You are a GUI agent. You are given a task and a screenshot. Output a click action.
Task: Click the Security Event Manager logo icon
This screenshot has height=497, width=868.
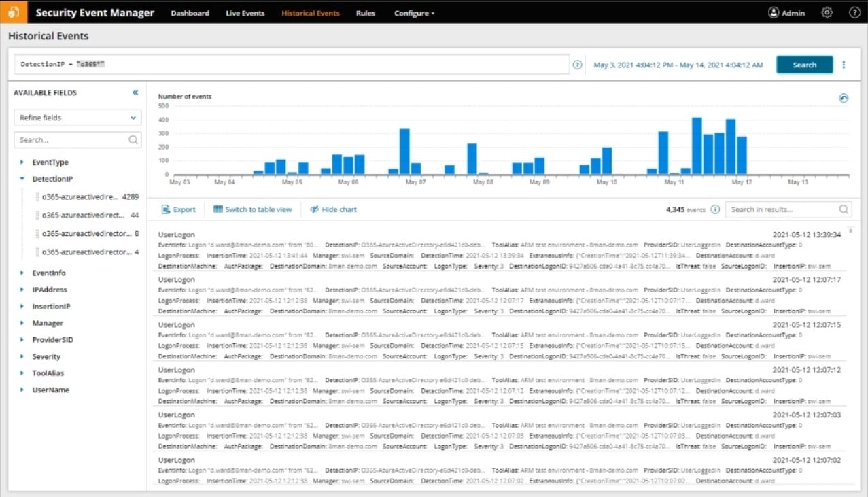14,12
